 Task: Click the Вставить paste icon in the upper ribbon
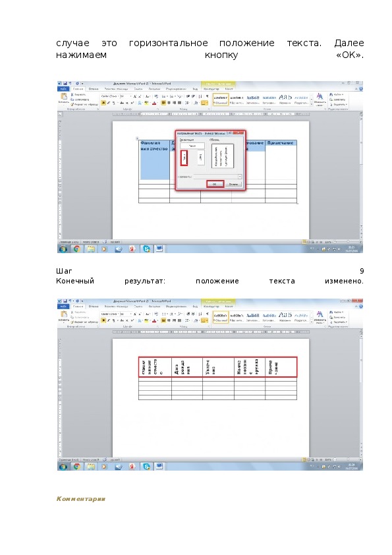click(x=64, y=98)
